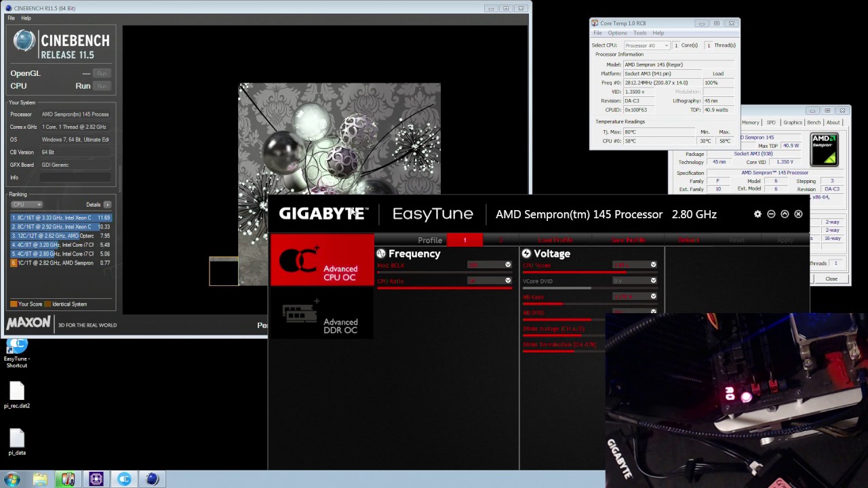Click Save Profile in EasyTune
This screenshot has width=868, height=488.
pyautogui.click(x=628, y=240)
